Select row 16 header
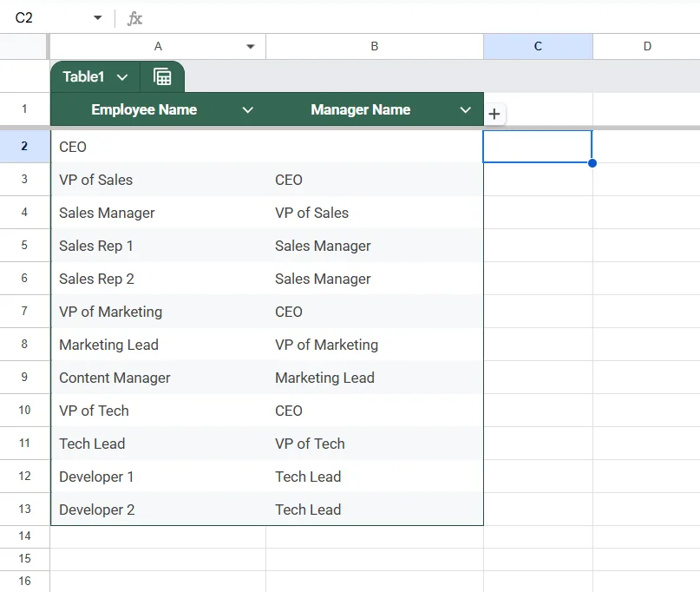The width and height of the screenshot is (700, 592). [24, 582]
